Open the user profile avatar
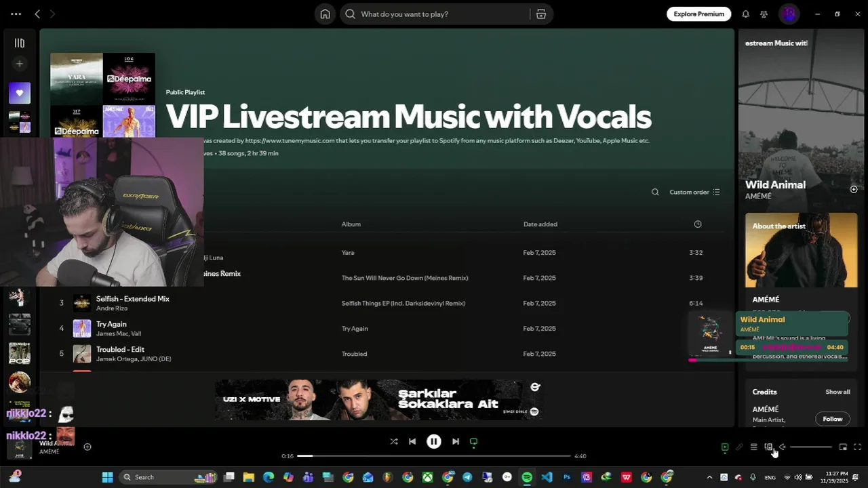 [x=789, y=14]
